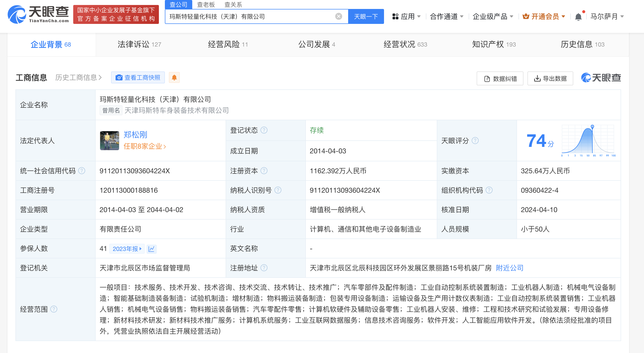Open the 2023年报 selector for insured count

127,249
